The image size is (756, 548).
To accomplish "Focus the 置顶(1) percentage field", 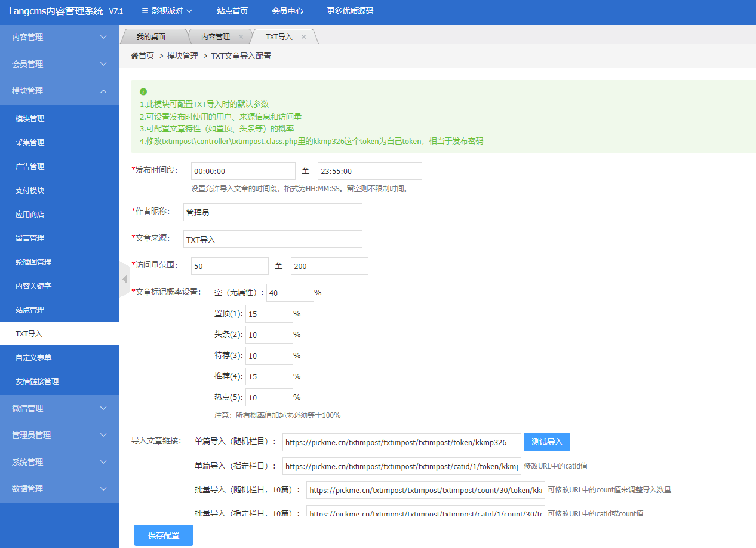I will tap(269, 314).
